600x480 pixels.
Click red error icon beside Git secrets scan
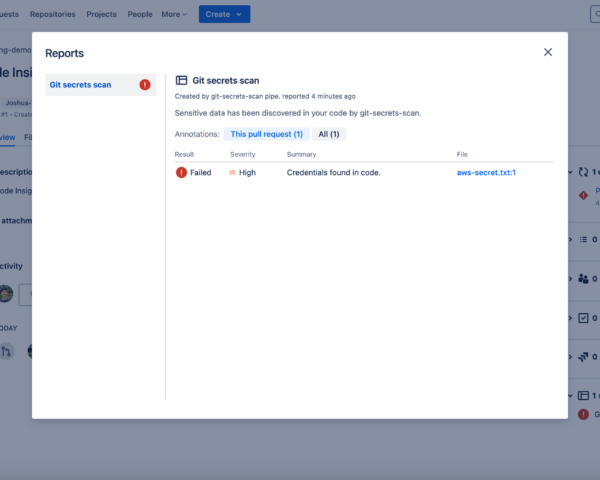(145, 85)
